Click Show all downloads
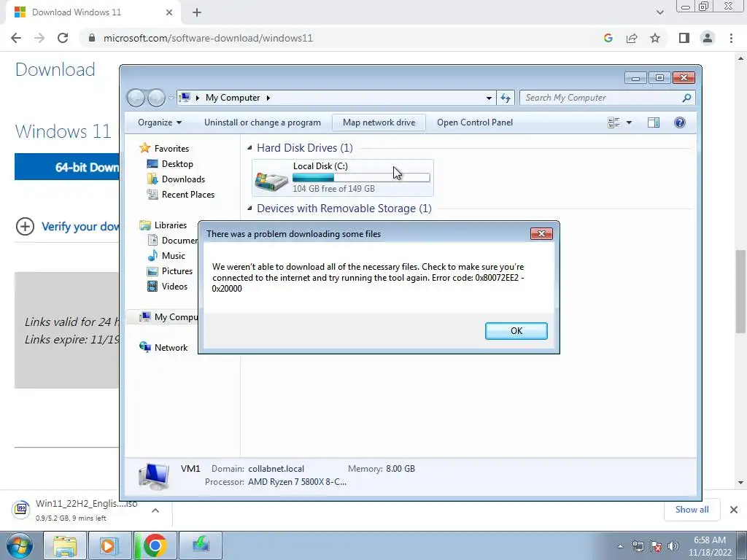This screenshot has width=747, height=560. 692,510
